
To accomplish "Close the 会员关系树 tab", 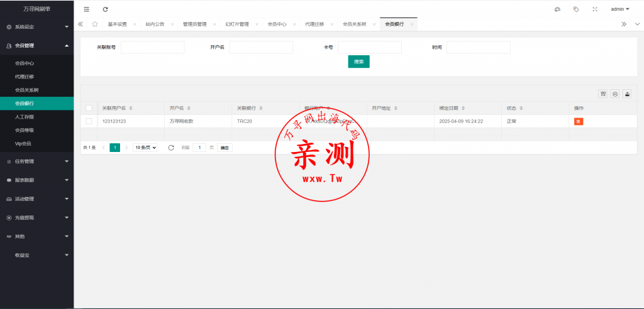I will (374, 24).
